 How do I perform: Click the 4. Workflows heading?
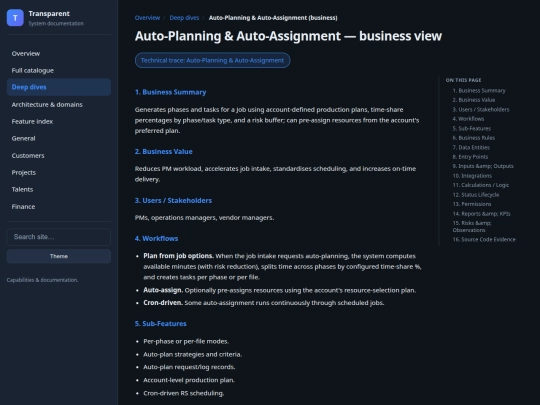tap(156, 238)
